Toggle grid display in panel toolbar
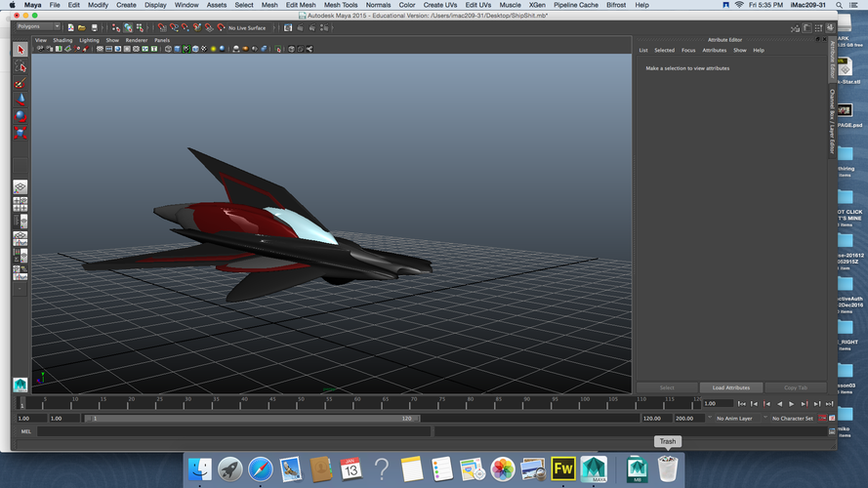 100,49
